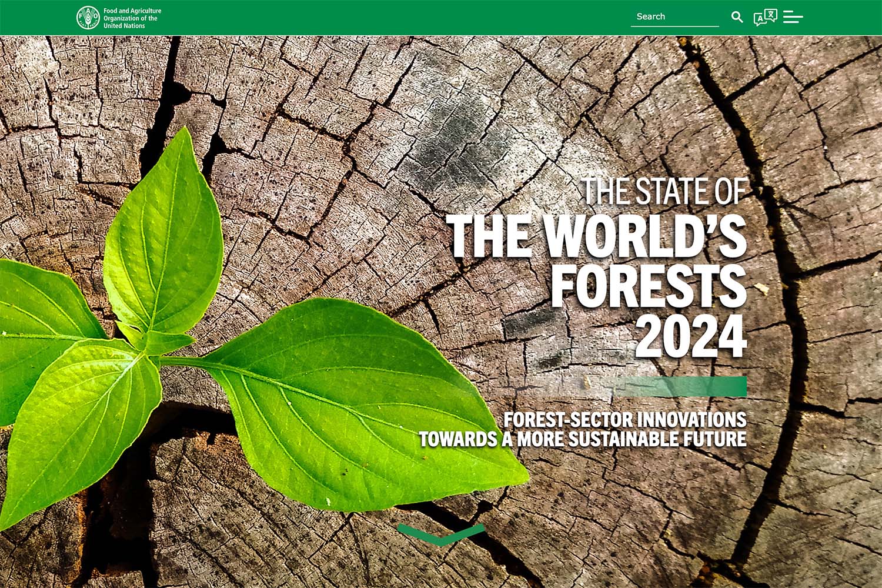882x588 pixels.
Task: Click "THE WORLD'S FORESTS" title text
Action: 597,261
